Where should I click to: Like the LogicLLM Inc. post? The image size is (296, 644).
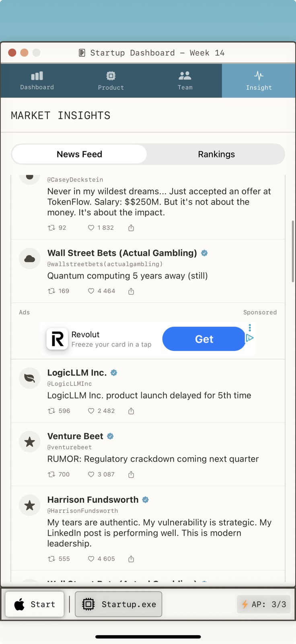[x=91, y=411]
